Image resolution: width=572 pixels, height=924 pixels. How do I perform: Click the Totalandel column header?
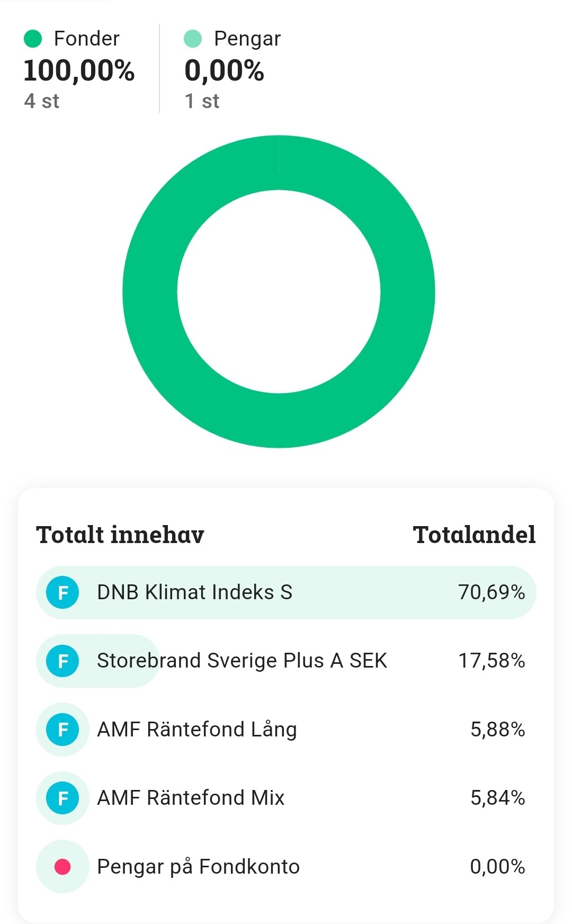(x=474, y=535)
